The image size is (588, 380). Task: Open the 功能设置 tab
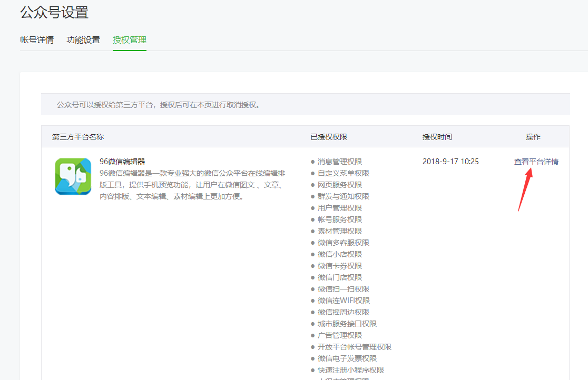pos(82,39)
